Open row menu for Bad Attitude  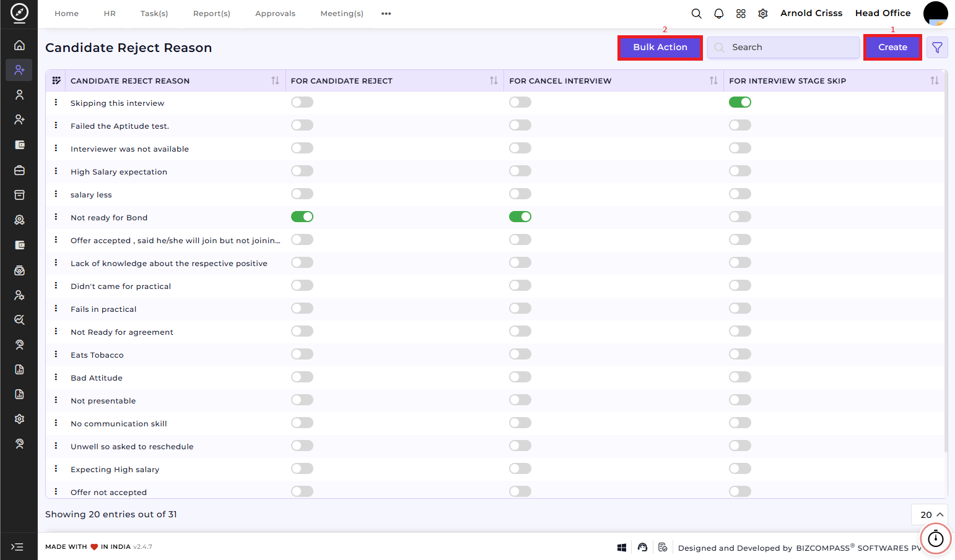point(56,377)
